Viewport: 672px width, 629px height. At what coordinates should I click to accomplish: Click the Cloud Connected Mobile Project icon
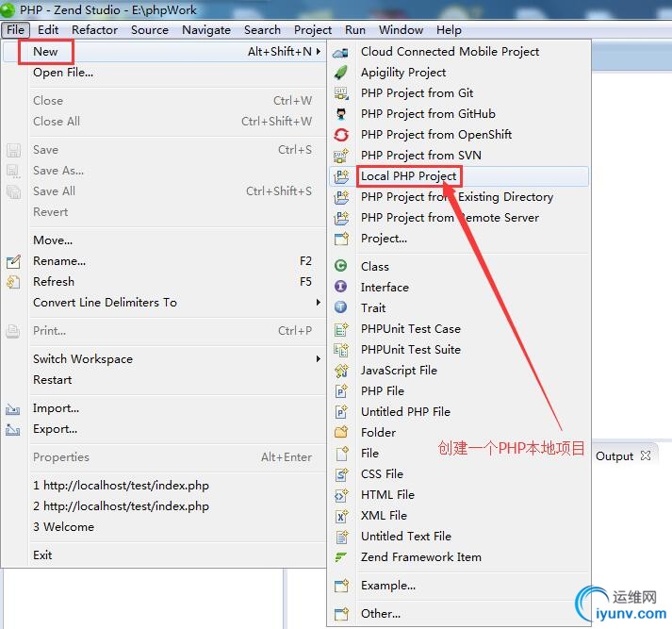(341, 52)
